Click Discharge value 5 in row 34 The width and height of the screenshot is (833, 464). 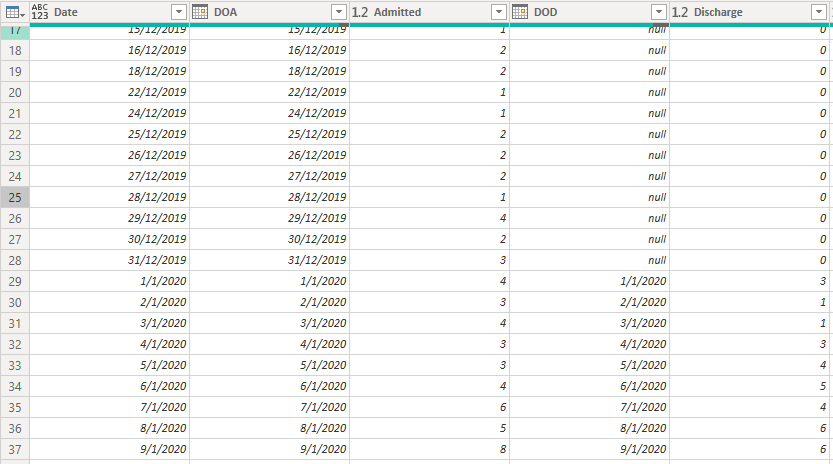pyautogui.click(x=749, y=386)
